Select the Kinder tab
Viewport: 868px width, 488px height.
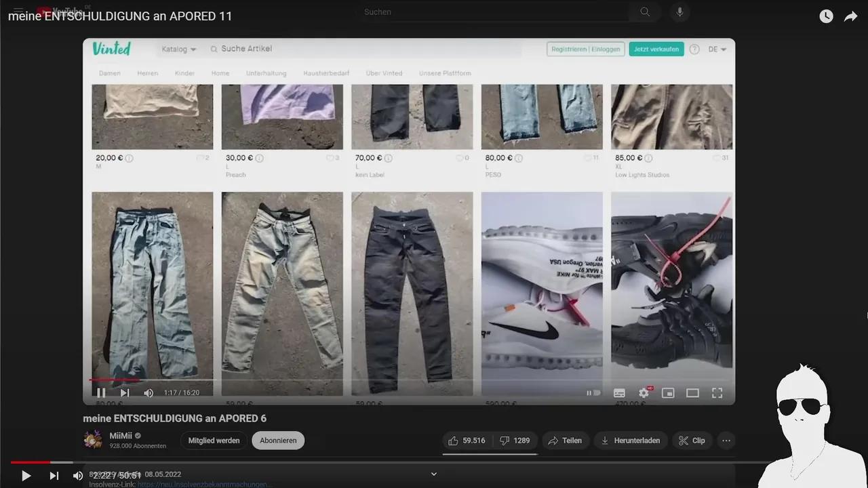[184, 73]
